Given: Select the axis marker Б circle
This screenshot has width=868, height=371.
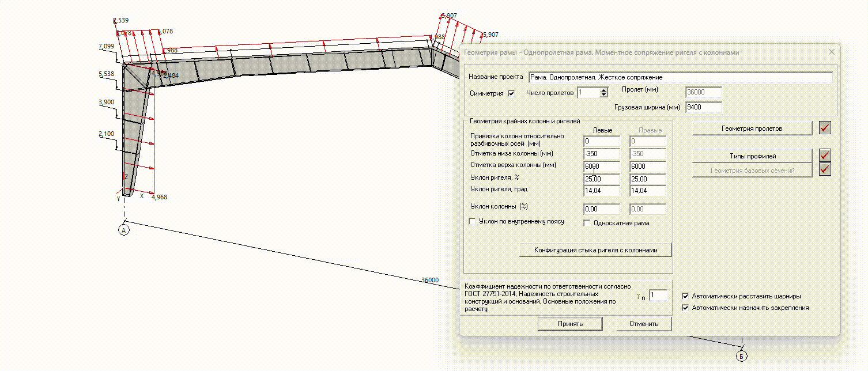Looking at the screenshot, I should point(741,356).
